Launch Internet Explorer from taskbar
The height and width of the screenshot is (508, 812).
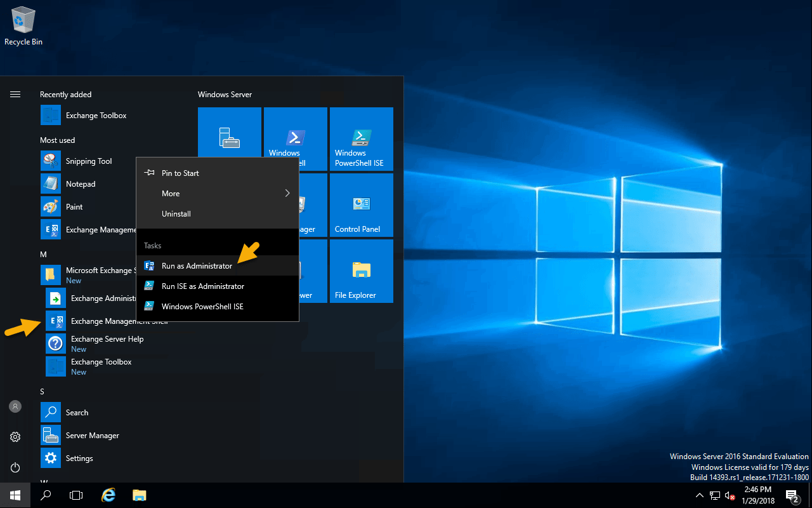109,495
